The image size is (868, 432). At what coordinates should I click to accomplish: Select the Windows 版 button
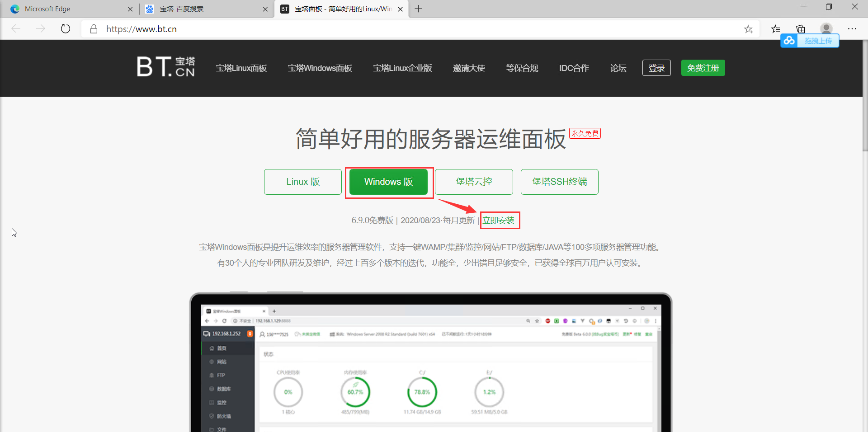coord(389,182)
